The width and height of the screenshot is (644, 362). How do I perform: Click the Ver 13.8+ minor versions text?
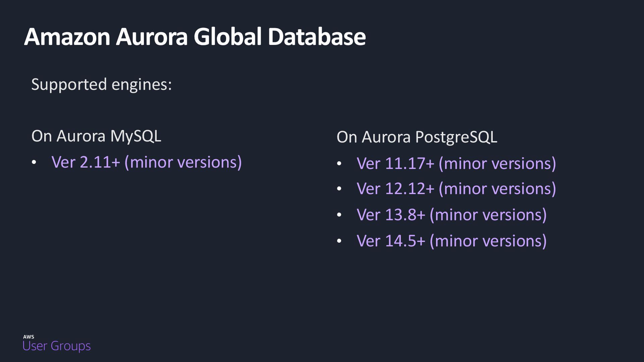451,215
